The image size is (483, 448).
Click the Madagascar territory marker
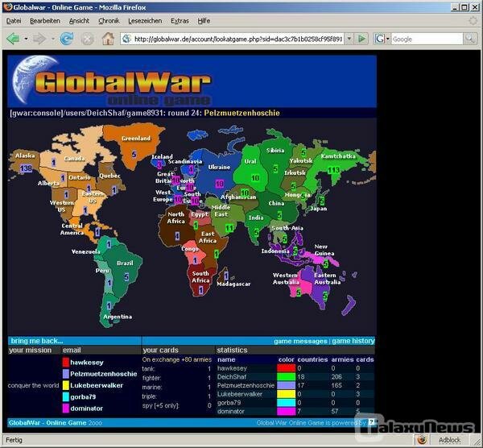point(226,276)
